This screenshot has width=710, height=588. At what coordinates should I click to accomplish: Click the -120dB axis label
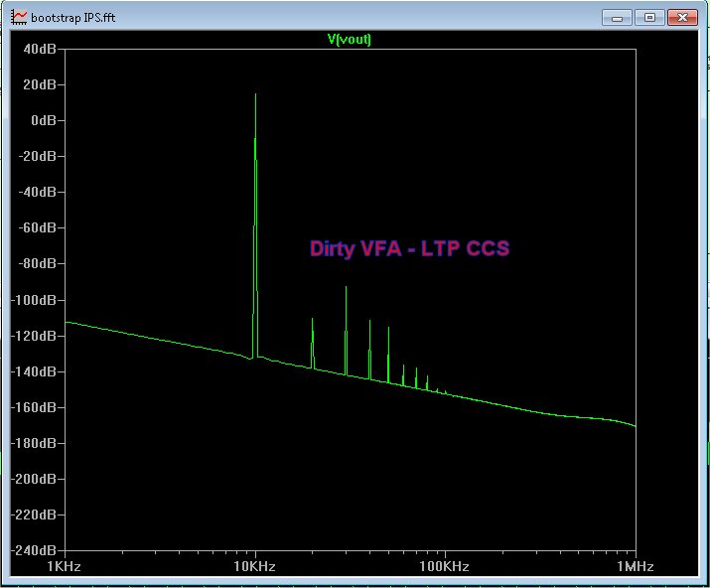(34, 336)
